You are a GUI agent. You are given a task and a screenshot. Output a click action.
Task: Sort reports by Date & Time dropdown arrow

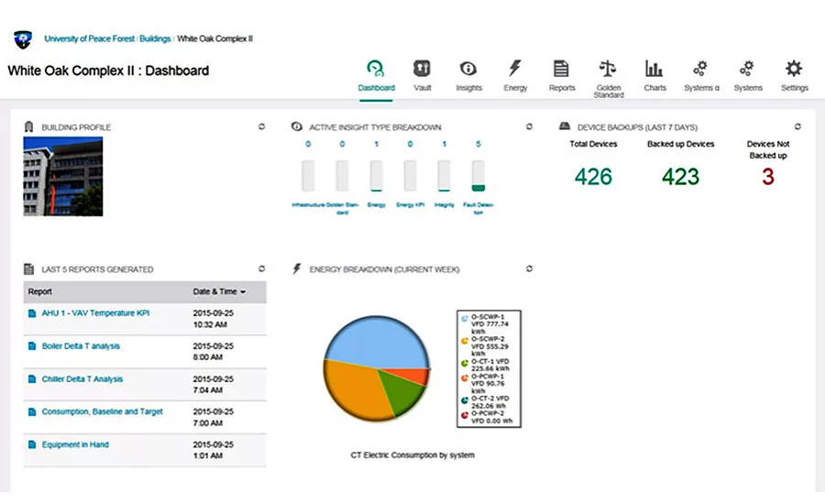(x=243, y=292)
